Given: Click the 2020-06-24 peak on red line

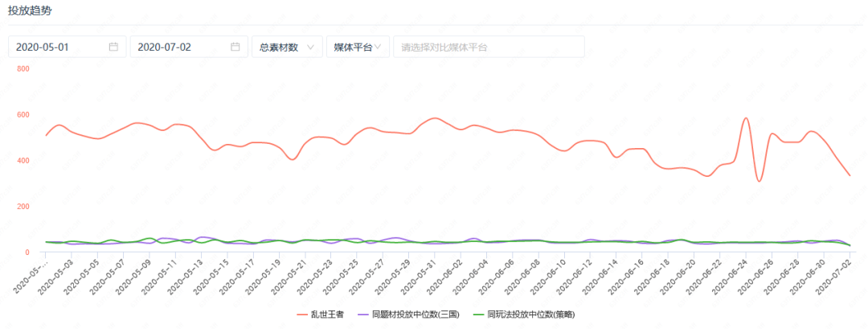Looking at the screenshot, I should [x=746, y=118].
